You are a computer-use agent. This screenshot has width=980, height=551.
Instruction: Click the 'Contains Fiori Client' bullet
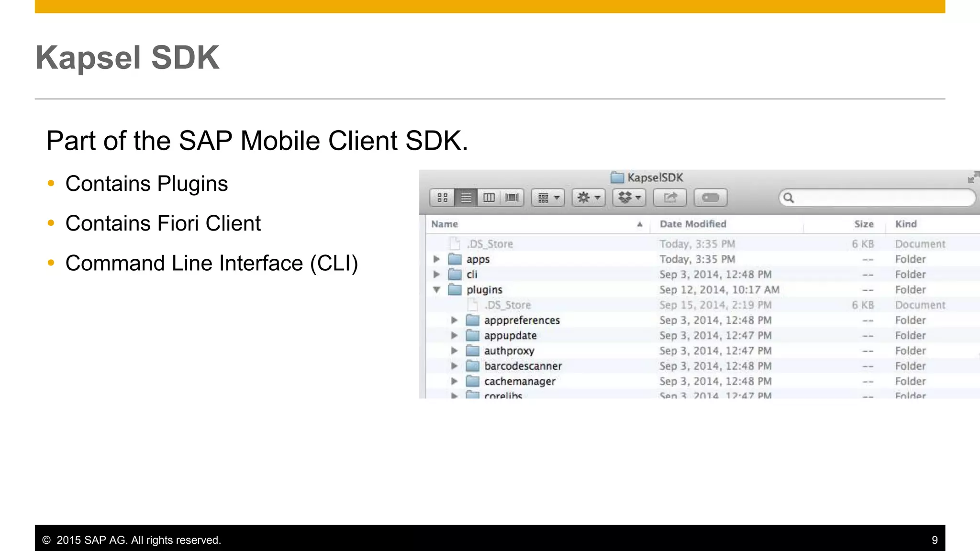point(163,223)
